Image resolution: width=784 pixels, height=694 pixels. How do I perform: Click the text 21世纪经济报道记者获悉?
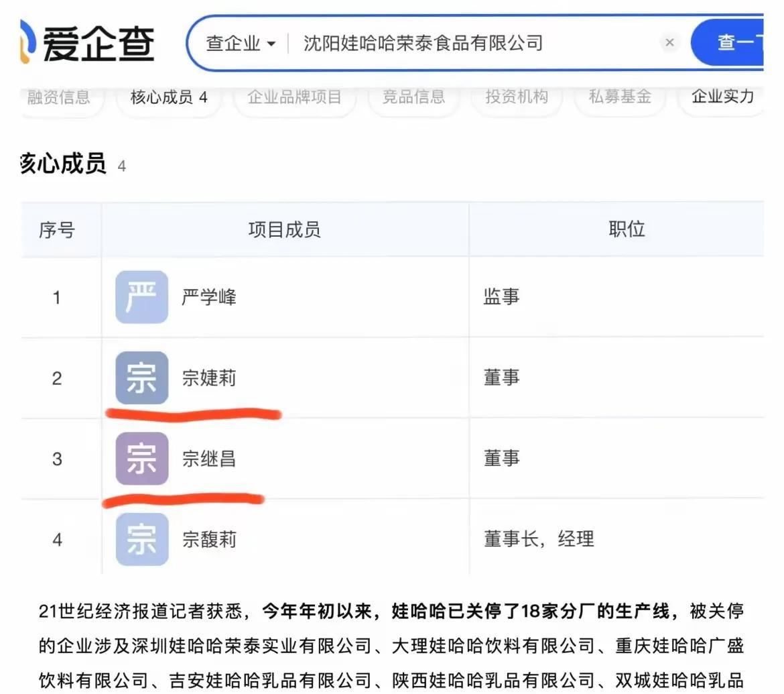141,611
